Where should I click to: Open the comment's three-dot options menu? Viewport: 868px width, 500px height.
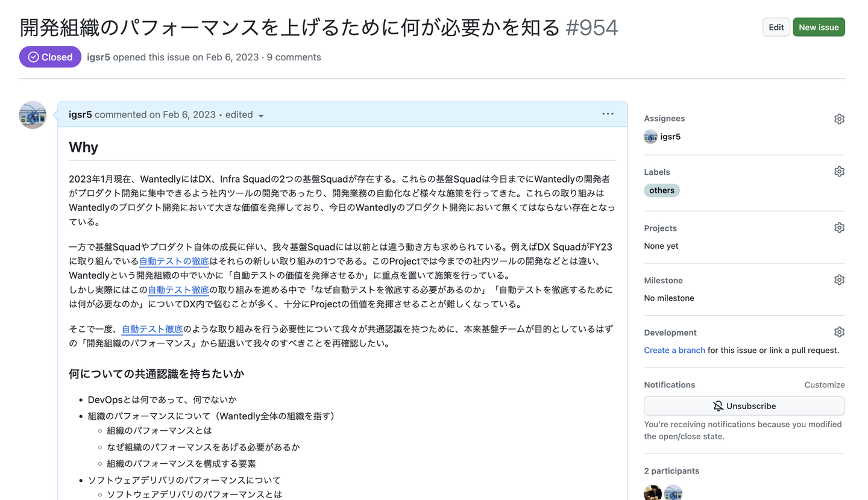(x=608, y=114)
